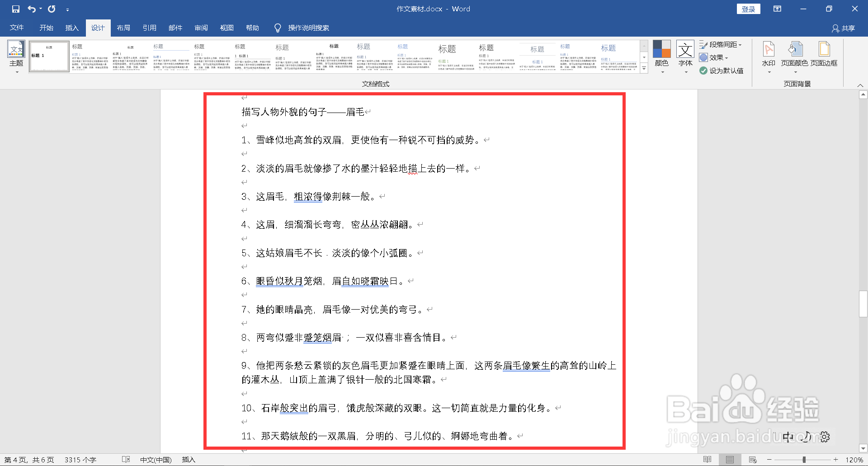Click the 页面边框 page borders icon

pyautogui.click(x=824, y=54)
